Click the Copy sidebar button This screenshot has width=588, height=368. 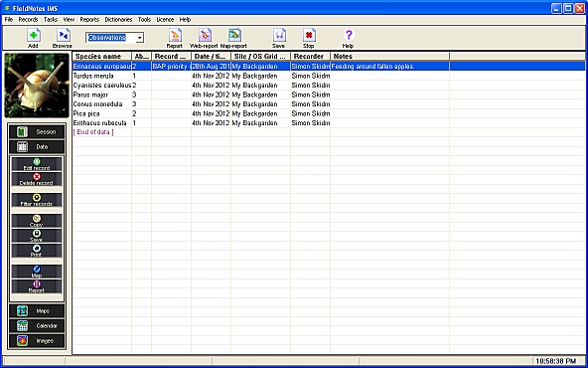[x=37, y=221]
